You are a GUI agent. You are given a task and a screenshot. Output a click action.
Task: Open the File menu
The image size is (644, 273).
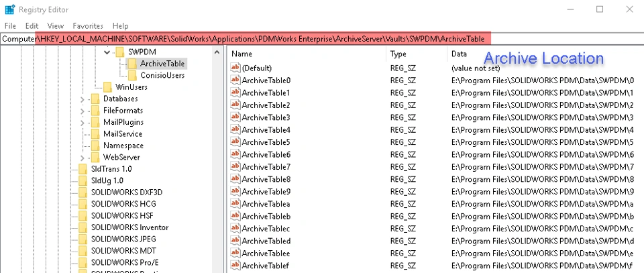[10, 25]
